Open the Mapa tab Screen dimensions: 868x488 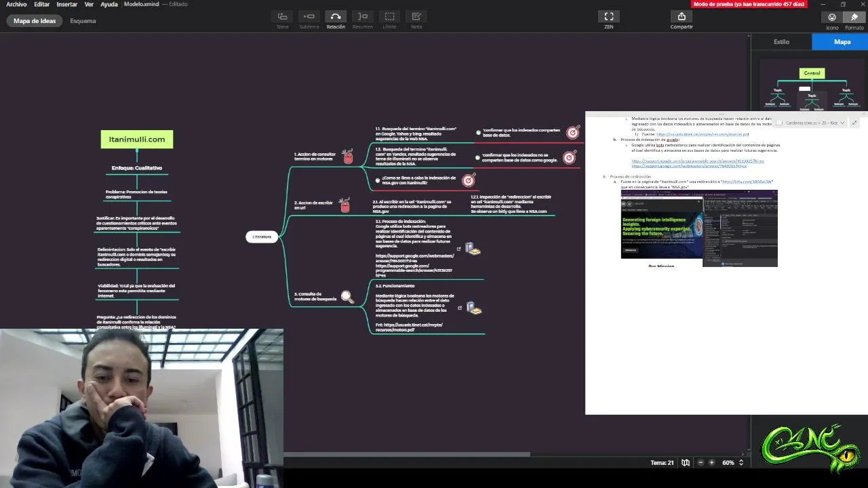click(842, 41)
